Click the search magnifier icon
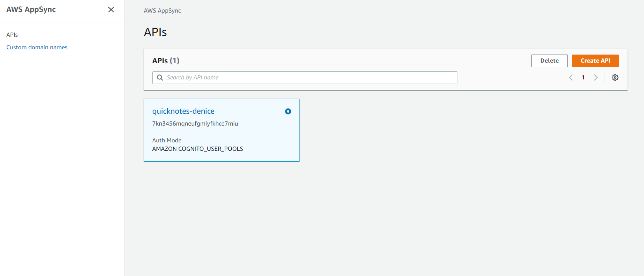Screen dimensions: 644x276 (x=160, y=78)
